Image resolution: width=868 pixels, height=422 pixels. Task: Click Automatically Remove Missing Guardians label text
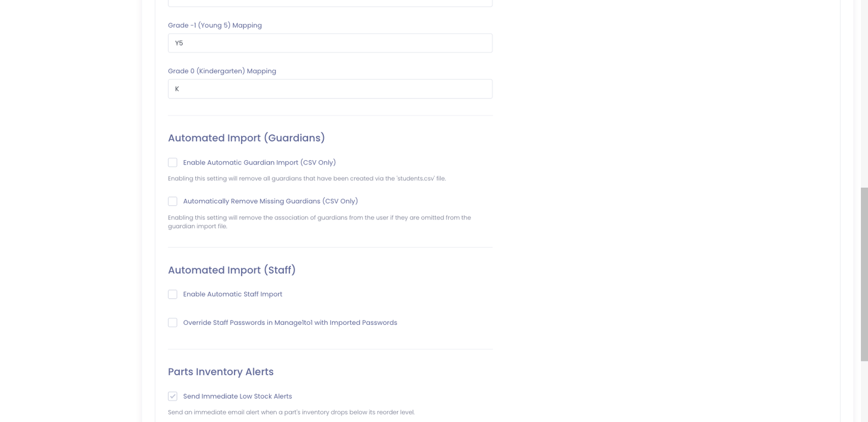(x=271, y=201)
